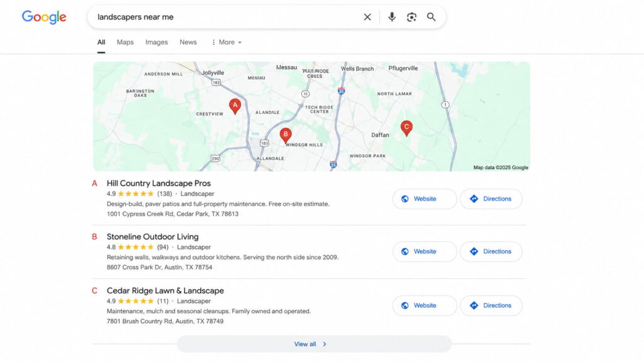Open Hill Country Landscape Pros listing
The width and height of the screenshot is (644, 362).
pos(158,184)
